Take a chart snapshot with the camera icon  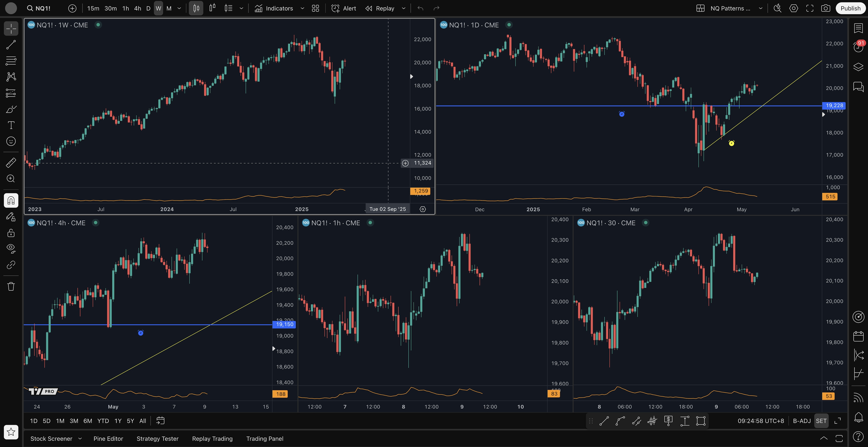tap(826, 8)
